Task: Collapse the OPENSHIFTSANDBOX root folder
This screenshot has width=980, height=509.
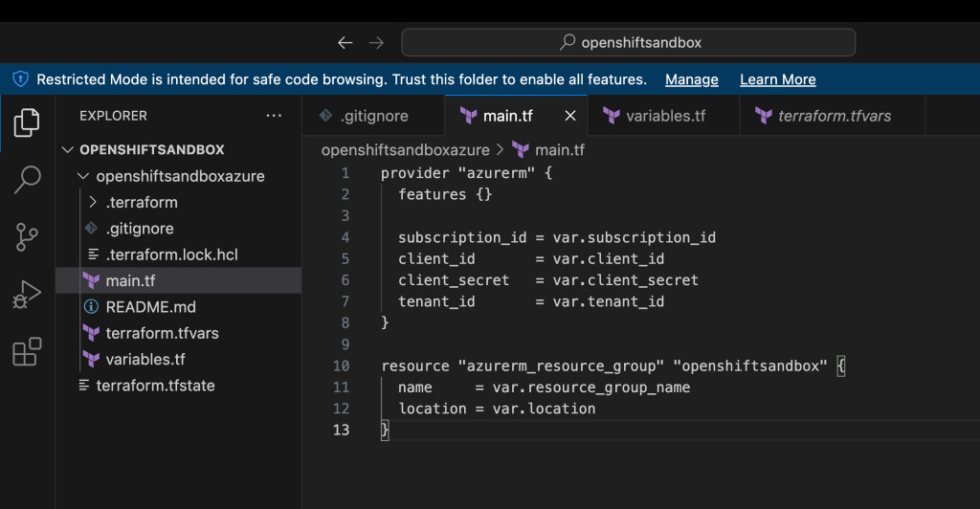Action: pos(68,150)
